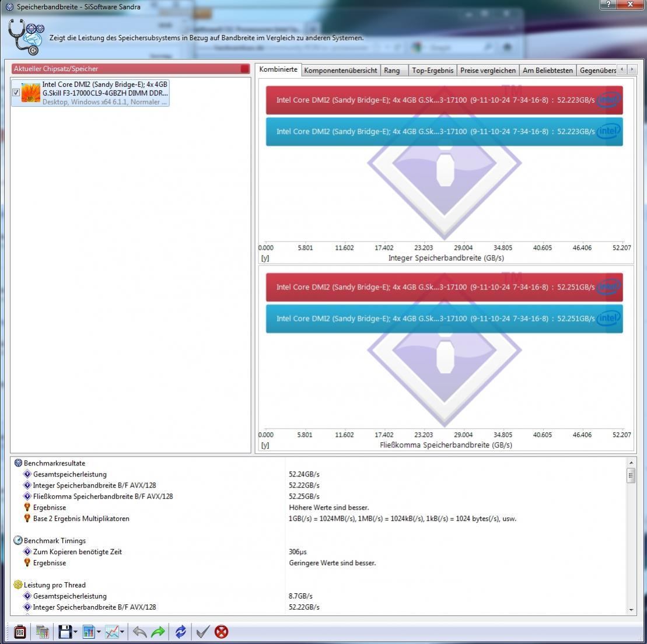Click the [y] label under Integer chart
647x644 pixels.
(x=265, y=258)
